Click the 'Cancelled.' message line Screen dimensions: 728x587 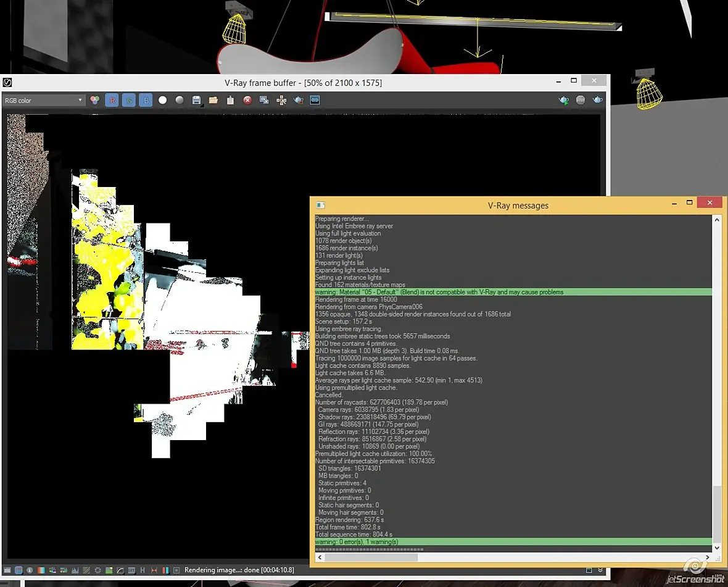[x=329, y=395]
